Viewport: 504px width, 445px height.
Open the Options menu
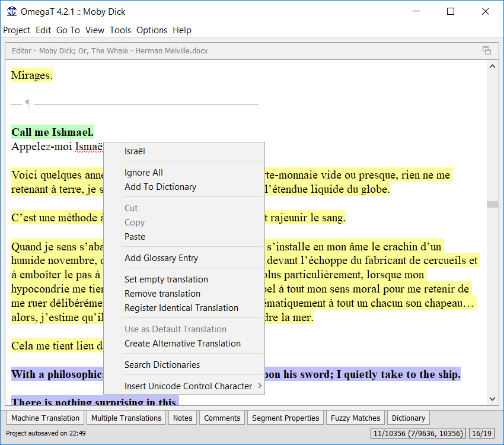pos(152,30)
